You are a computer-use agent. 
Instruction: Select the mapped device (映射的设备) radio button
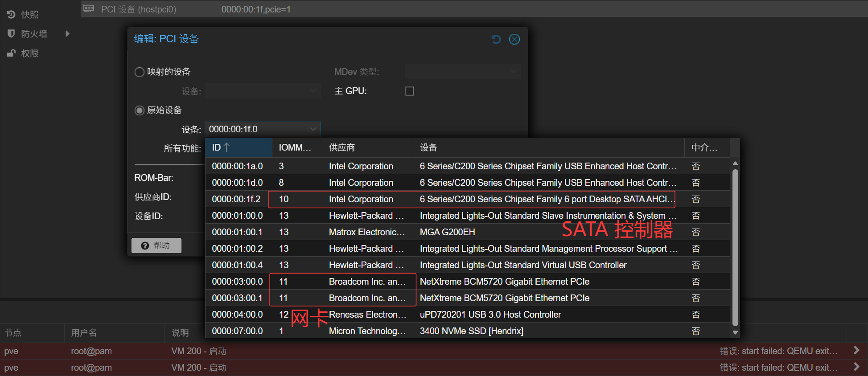(x=140, y=72)
